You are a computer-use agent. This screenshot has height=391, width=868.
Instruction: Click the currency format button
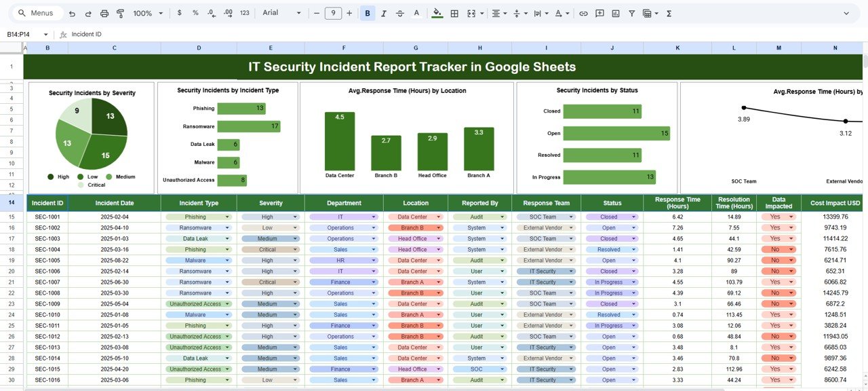pyautogui.click(x=179, y=13)
